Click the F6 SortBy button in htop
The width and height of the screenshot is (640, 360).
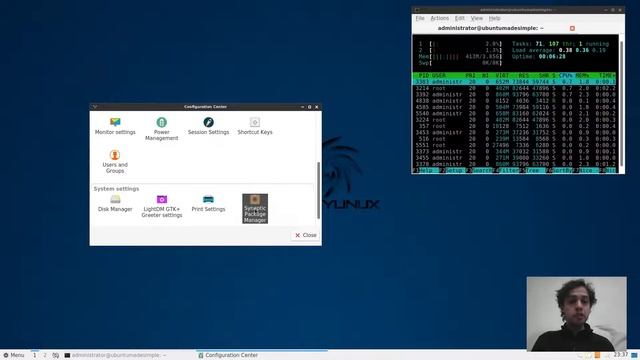(x=558, y=170)
